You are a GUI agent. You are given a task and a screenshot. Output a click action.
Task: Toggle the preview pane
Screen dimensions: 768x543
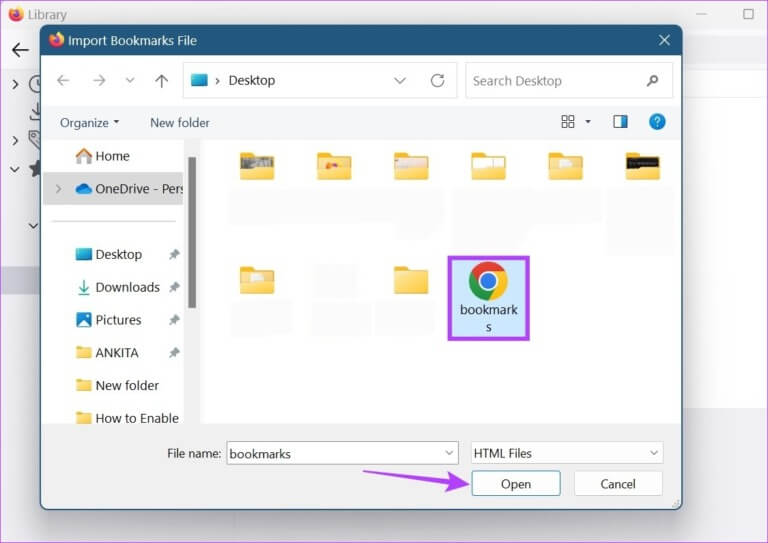[x=620, y=121]
